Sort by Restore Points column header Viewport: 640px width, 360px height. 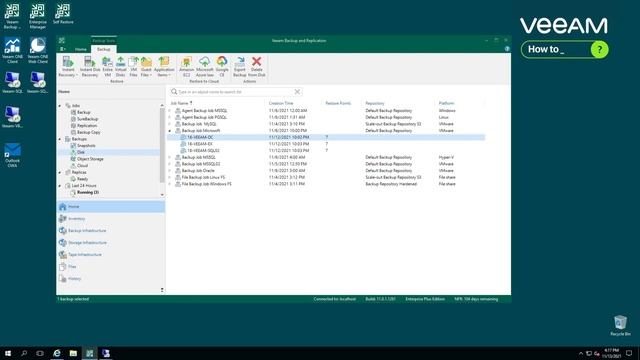click(338, 103)
